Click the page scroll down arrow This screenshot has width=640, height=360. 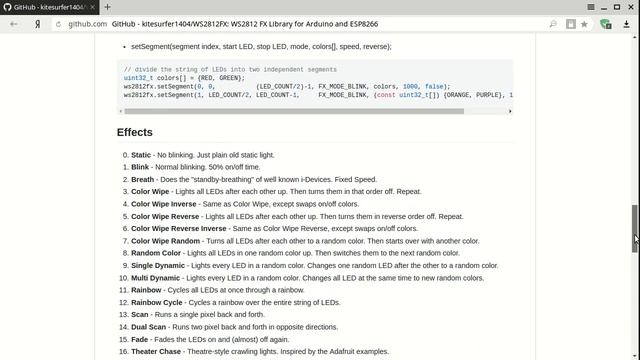point(634,357)
